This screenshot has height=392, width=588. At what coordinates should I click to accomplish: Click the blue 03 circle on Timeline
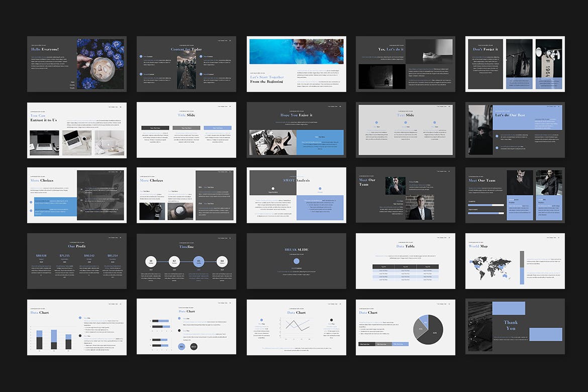pyautogui.click(x=199, y=261)
